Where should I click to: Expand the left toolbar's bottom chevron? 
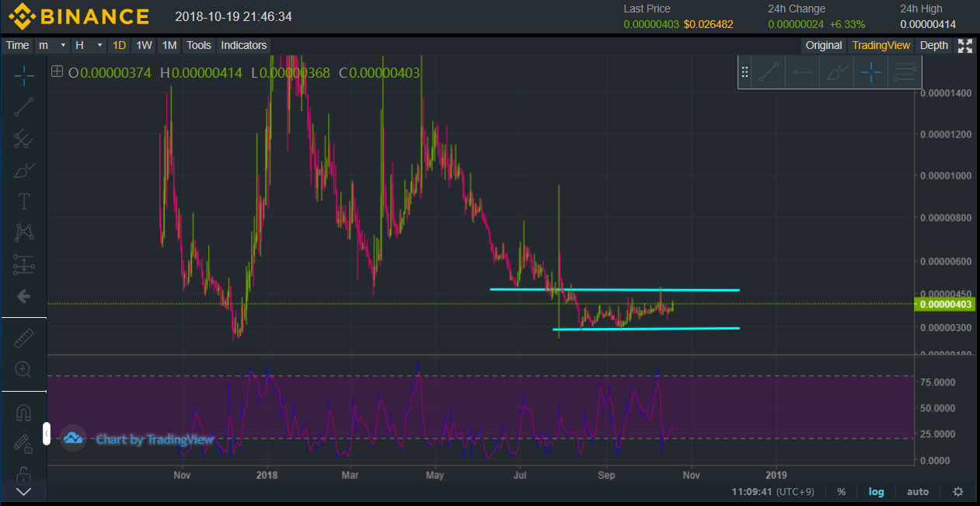(24, 491)
